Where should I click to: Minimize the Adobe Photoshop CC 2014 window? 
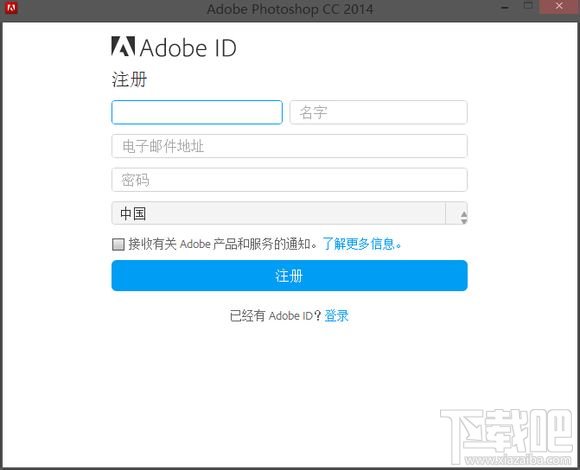click(505, 7)
